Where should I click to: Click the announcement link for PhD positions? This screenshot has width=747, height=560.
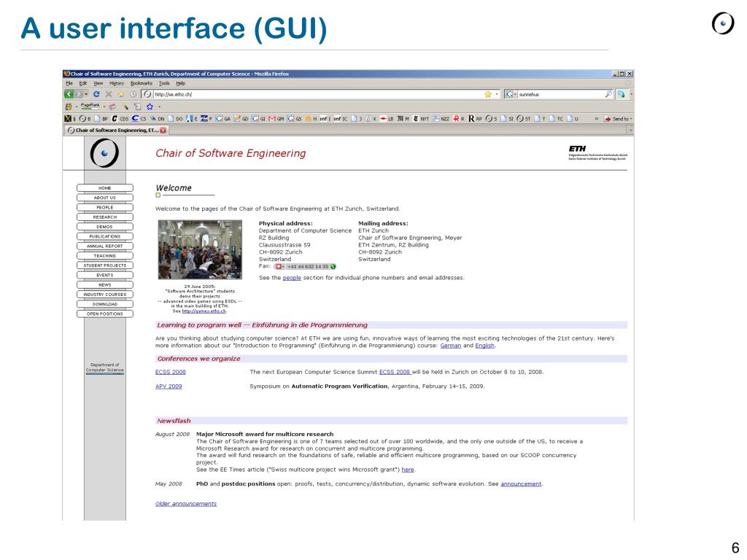point(521,484)
